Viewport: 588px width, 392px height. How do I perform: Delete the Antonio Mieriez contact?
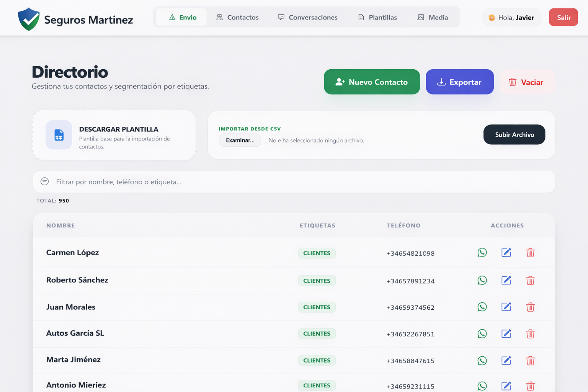pyautogui.click(x=530, y=386)
